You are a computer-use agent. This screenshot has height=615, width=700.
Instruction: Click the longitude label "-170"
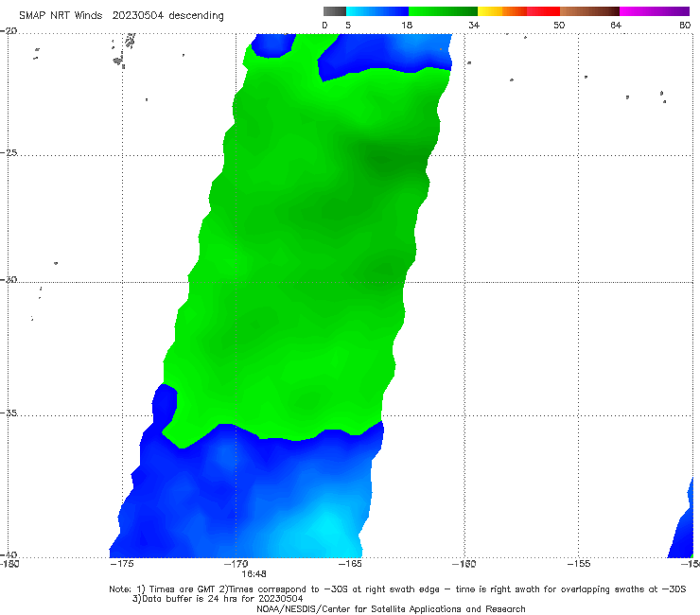(236, 563)
